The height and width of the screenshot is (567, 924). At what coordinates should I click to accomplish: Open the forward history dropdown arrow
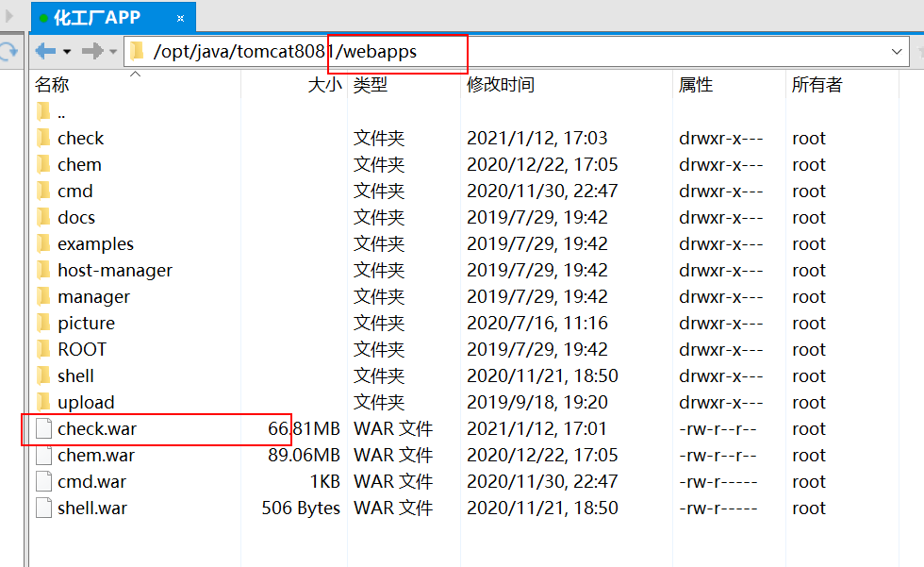[x=113, y=52]
